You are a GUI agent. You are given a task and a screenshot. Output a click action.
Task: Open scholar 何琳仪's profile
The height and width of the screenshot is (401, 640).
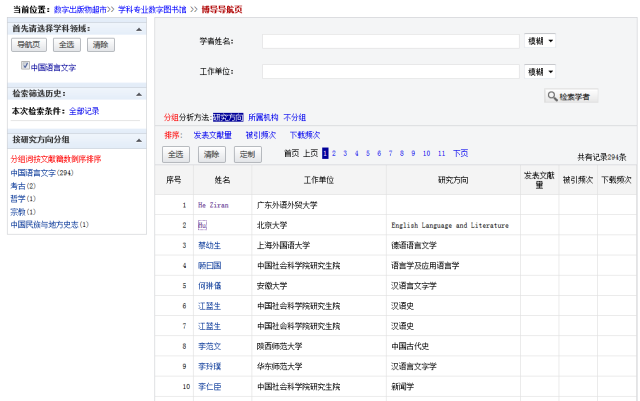coord(209,286)
